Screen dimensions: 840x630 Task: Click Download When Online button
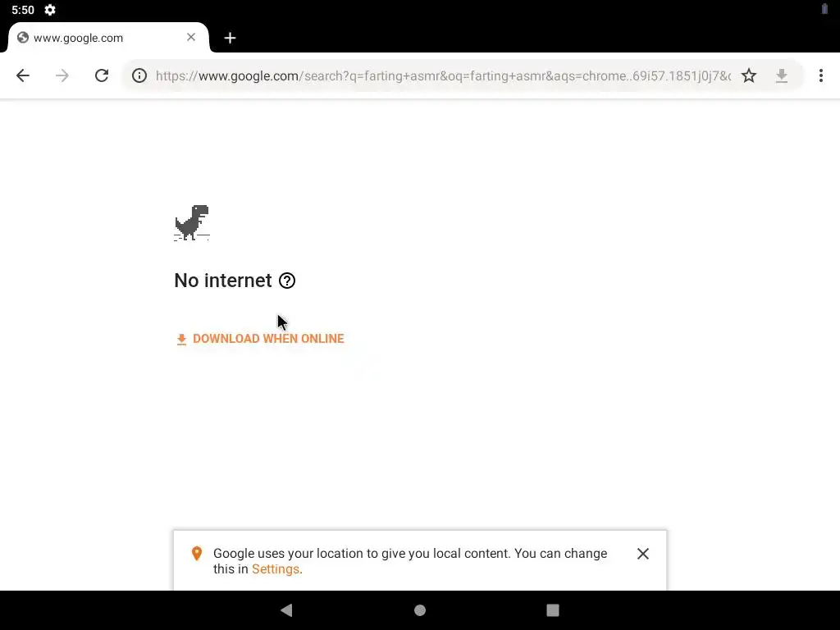click(260, 339)
